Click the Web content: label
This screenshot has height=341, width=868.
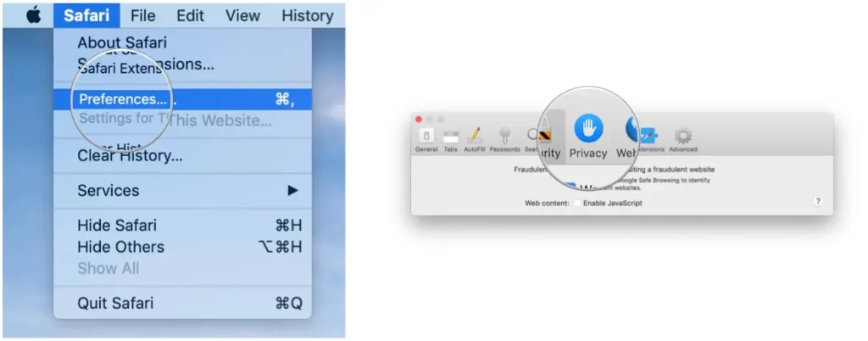(x=547, y=204)
